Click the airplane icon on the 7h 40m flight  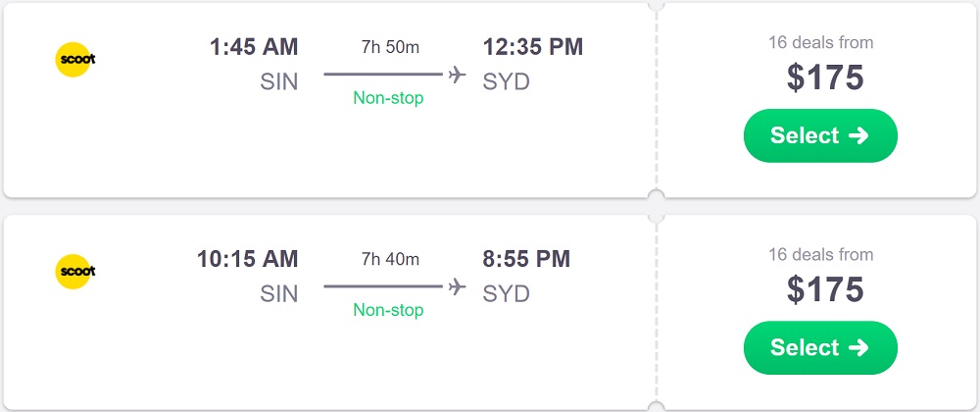click(457, 285)
